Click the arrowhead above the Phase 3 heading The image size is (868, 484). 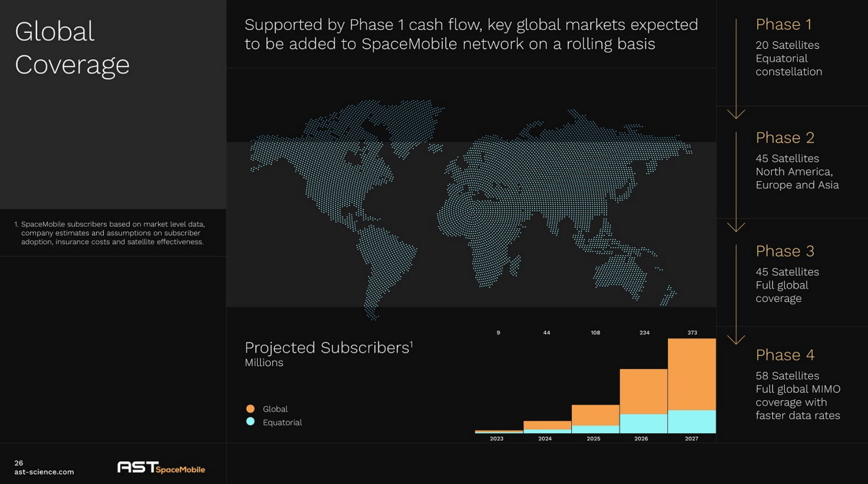736,227
